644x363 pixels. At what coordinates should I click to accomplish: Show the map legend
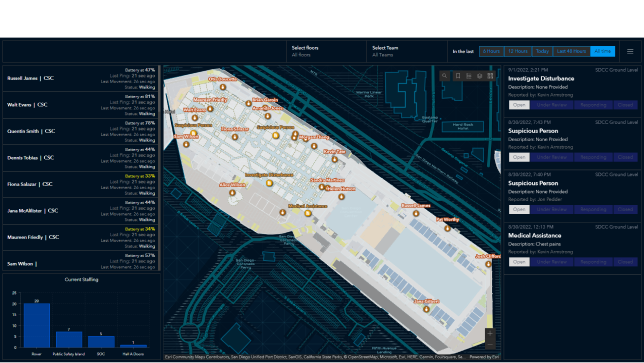[469, 76]
